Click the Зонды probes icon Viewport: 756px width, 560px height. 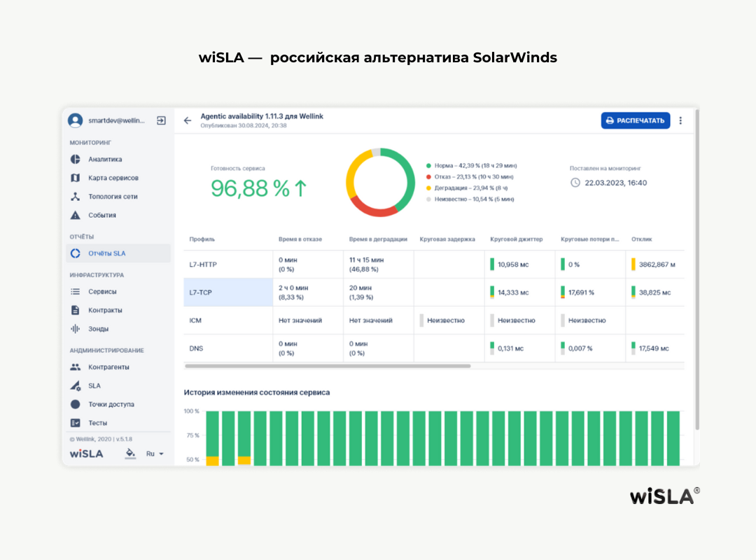(76, 329)
